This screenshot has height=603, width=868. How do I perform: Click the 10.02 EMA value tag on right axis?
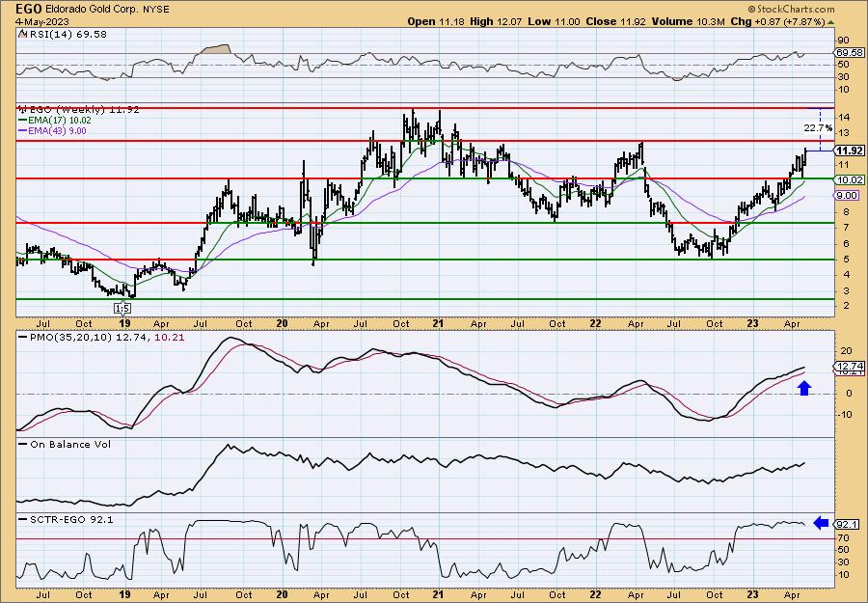point(851,180)
